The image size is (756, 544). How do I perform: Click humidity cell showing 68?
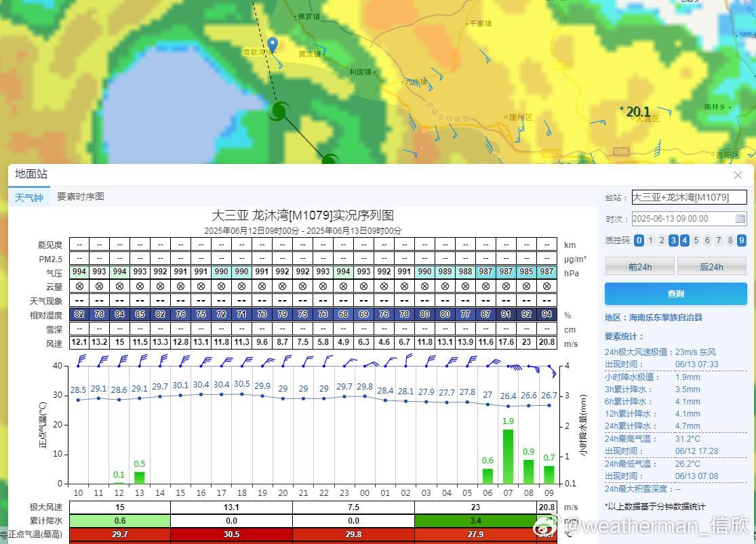click(343, 314)
